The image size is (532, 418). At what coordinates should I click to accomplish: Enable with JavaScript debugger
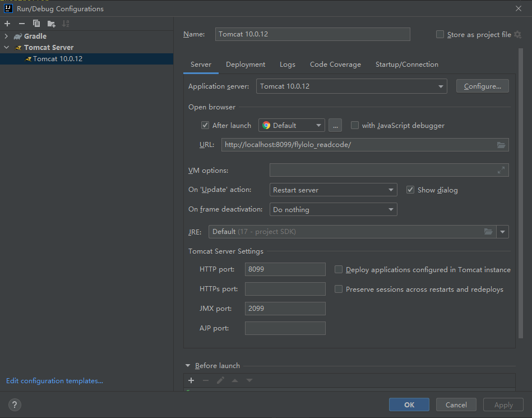tap(354, 125)
